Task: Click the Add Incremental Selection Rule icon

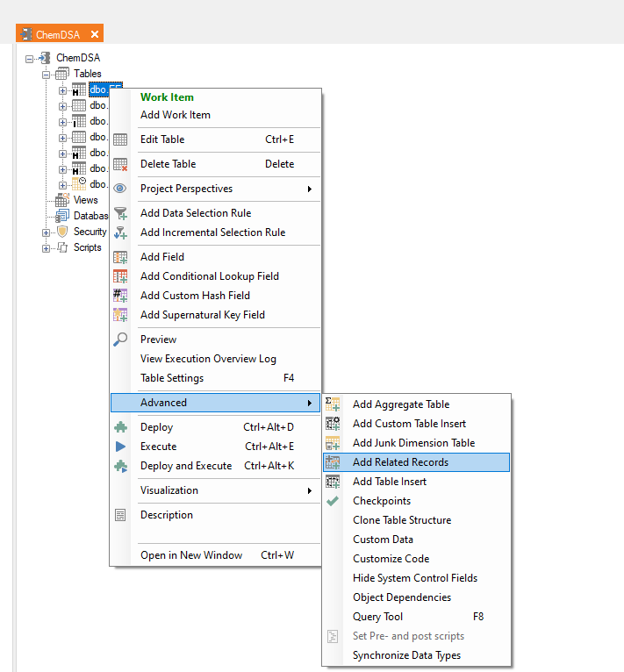Action: coord(120,232)
